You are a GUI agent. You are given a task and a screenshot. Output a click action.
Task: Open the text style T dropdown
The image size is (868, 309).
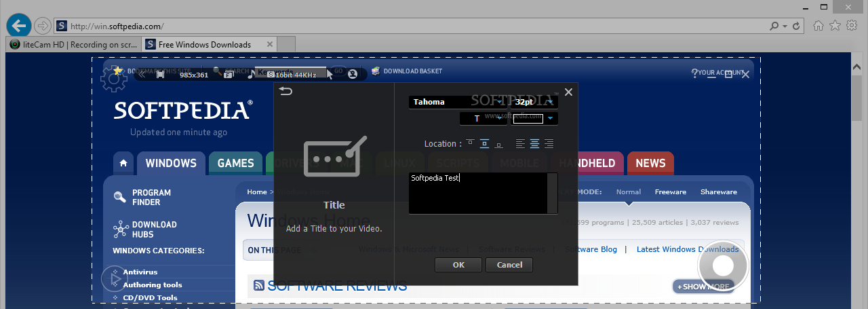(x=484, y=119)
